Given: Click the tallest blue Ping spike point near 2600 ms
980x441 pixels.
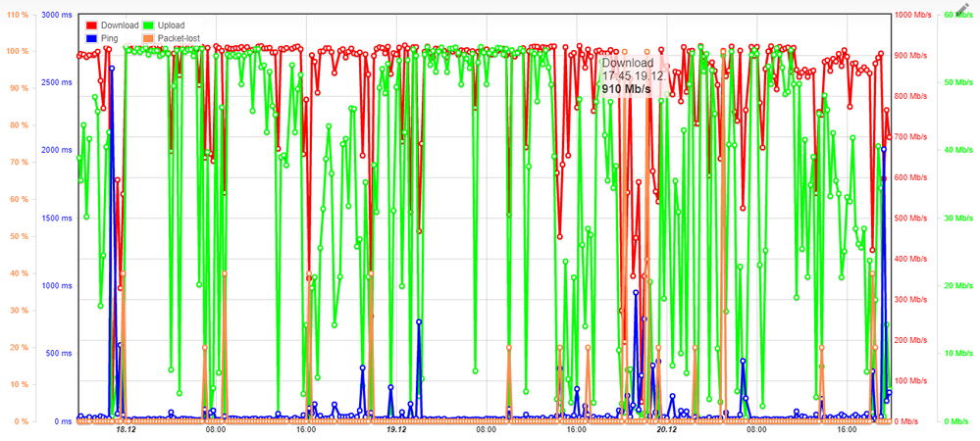Looking at the screenshot, I should click(x=112, y=68).
